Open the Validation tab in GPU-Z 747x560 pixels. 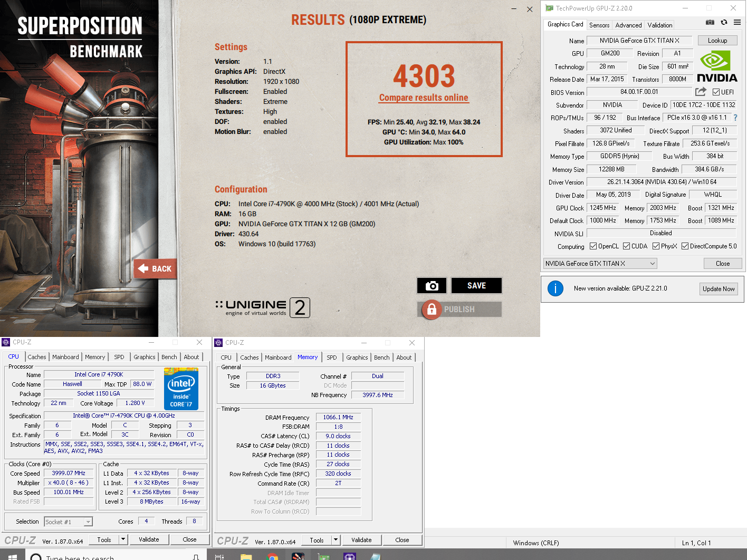tap(660, 25)
